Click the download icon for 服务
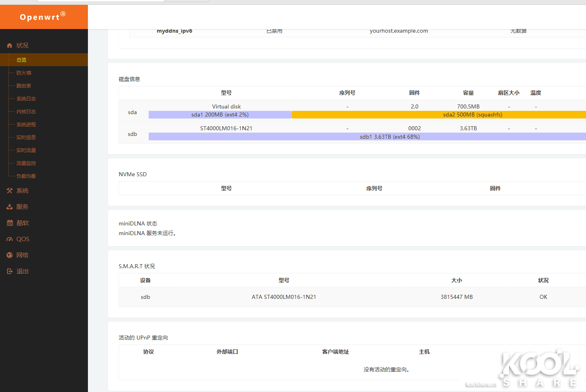Image resolution: width=586 pixels, height=392 pixels. [10, 207]
